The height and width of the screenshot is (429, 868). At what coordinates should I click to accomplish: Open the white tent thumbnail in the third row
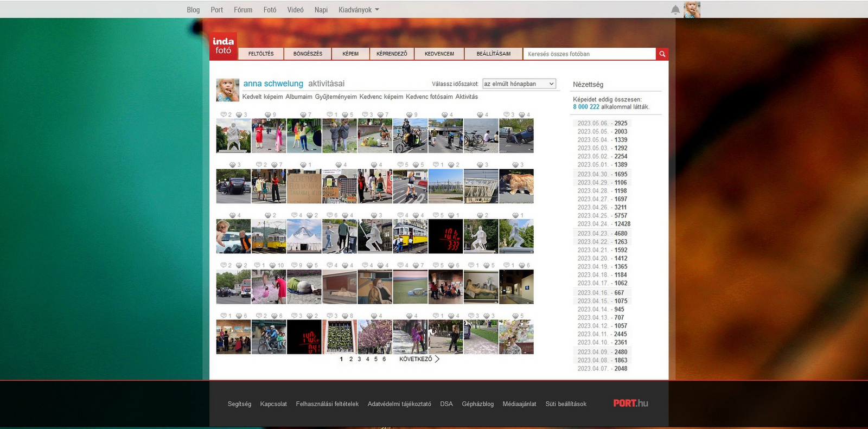304,236
